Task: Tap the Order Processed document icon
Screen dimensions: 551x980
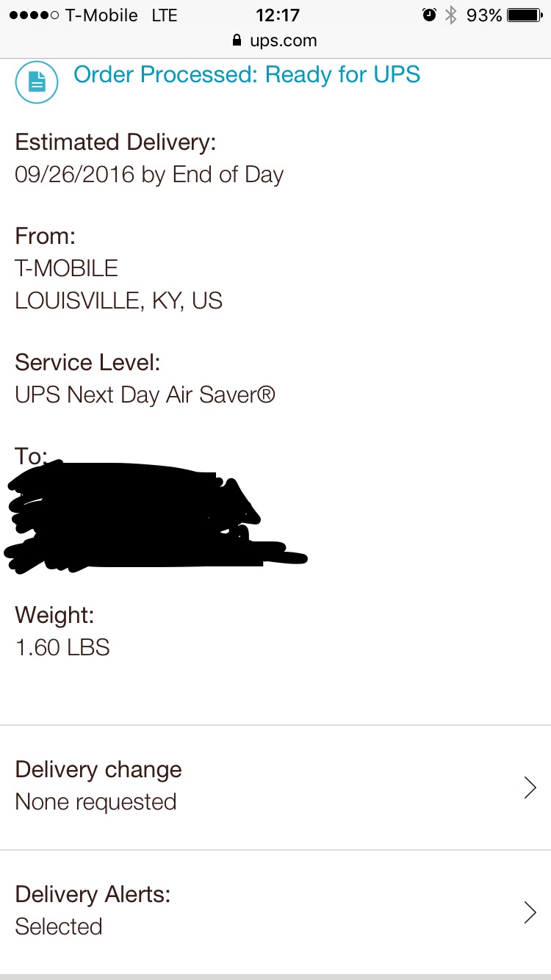Action: [36, 82]
